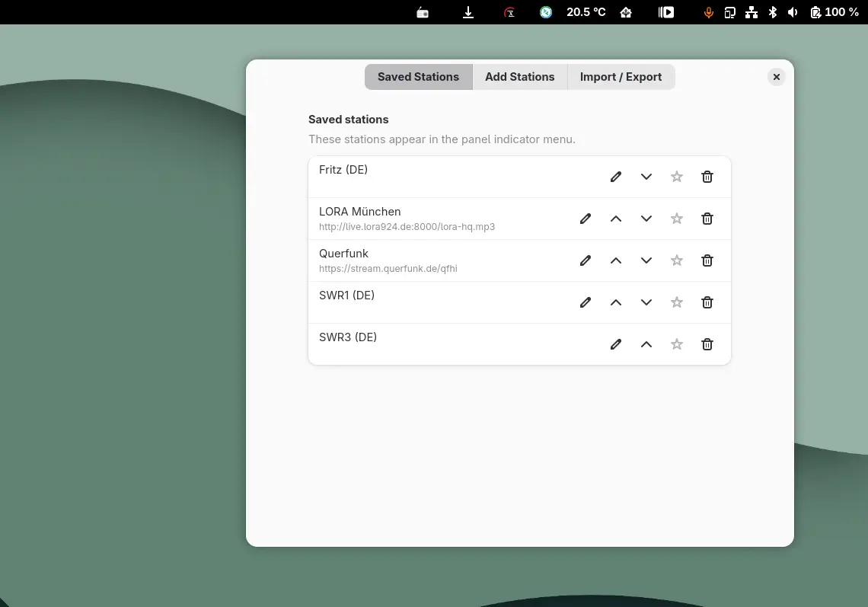Delete the Querfunk station
This screenshot has height=607, width=868.
click(707, 260)
